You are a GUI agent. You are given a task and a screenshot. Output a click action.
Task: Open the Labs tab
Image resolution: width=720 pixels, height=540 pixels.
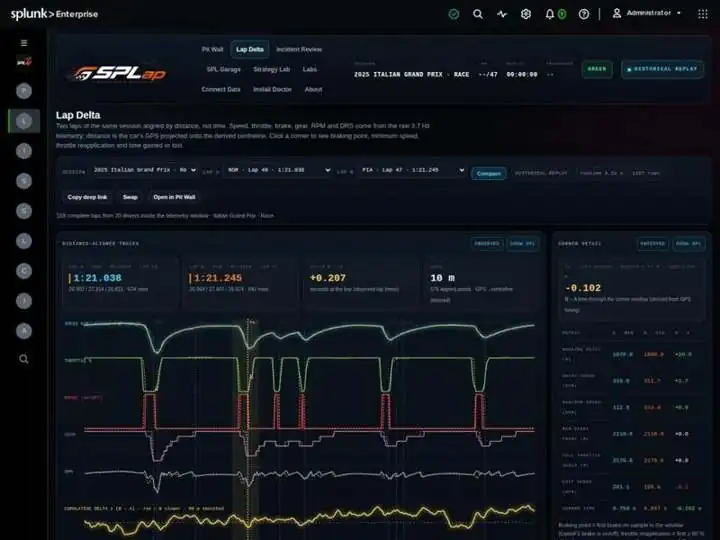point(309,69)
